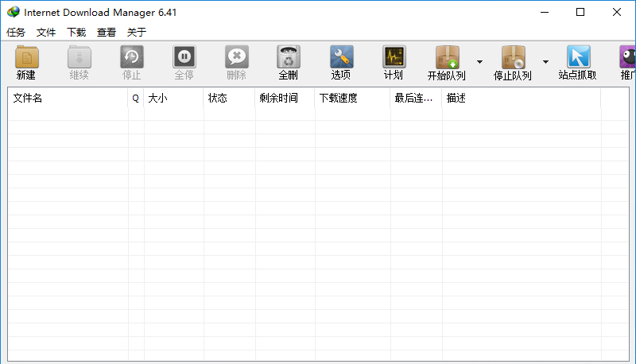Viewport: 636px width, 364px height.
Task: Click the 推广 icon at the toolbar edge
Action: pyautogui.click(x=627, y=57)
